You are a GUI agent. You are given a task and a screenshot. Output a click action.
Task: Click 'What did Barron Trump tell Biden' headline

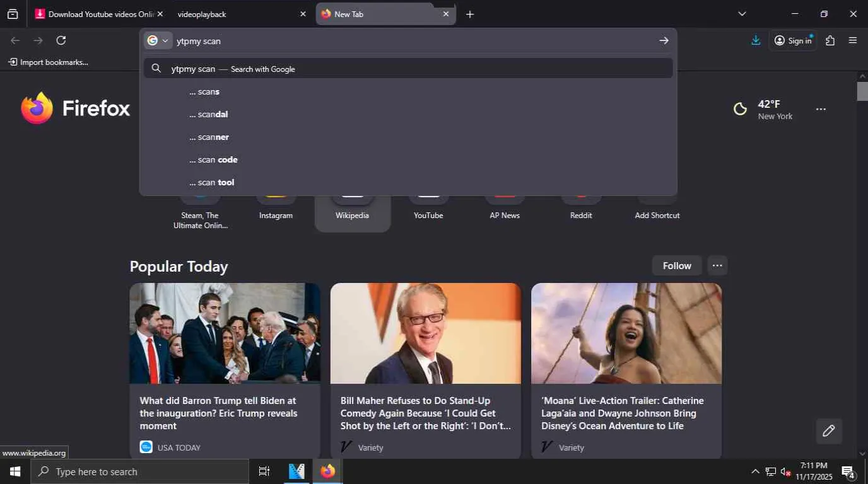point(218,413)
